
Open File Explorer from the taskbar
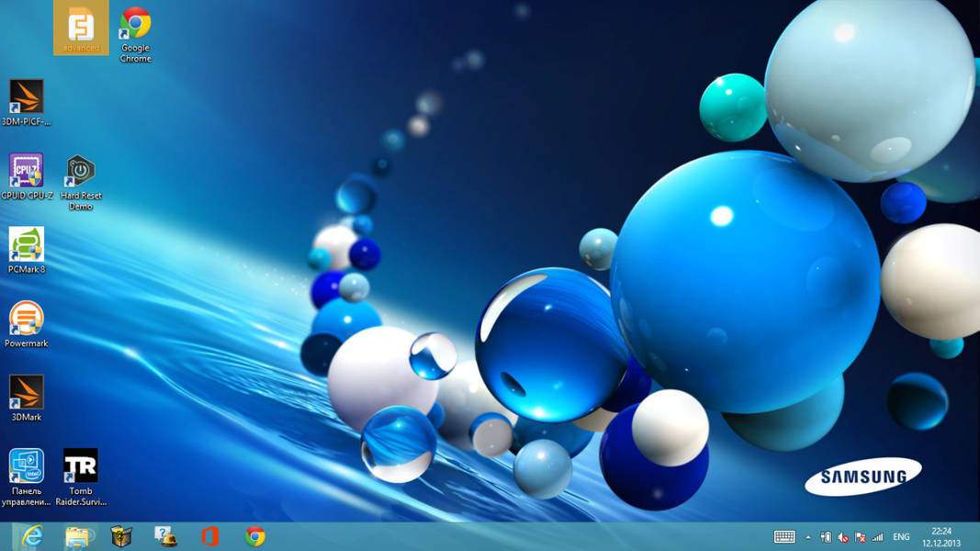pos(77,536)
